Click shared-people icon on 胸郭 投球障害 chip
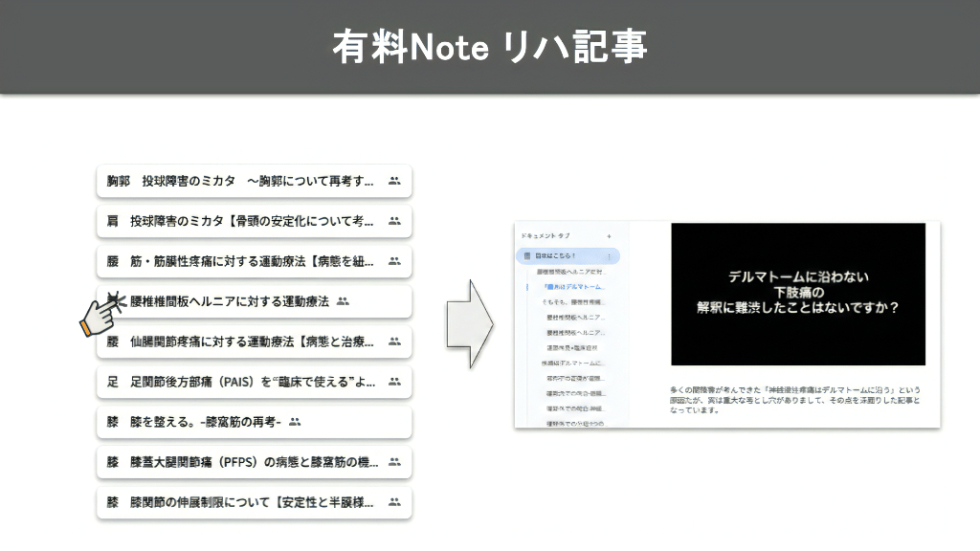The width and height of the screenshot is (980, 551). 394,181
